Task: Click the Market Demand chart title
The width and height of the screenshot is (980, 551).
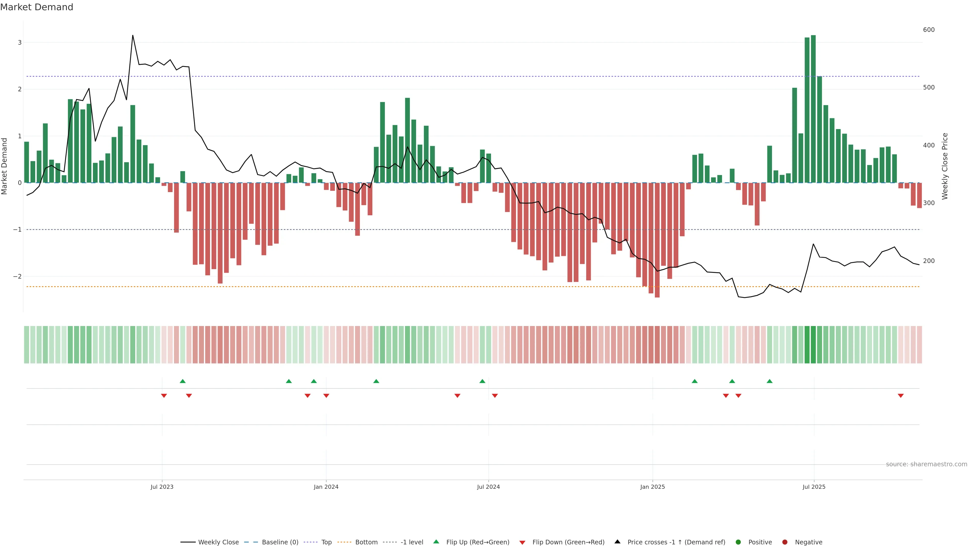Action: coord(36,7)
